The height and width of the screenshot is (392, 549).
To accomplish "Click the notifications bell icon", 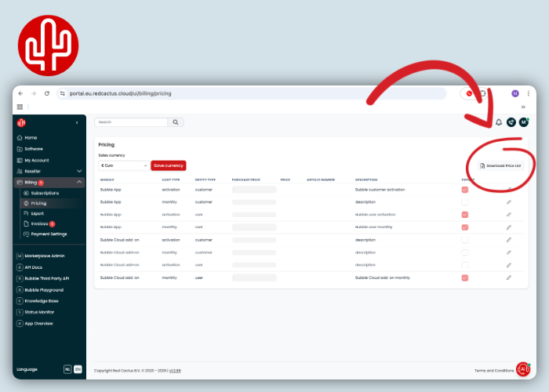I will 499,122.
